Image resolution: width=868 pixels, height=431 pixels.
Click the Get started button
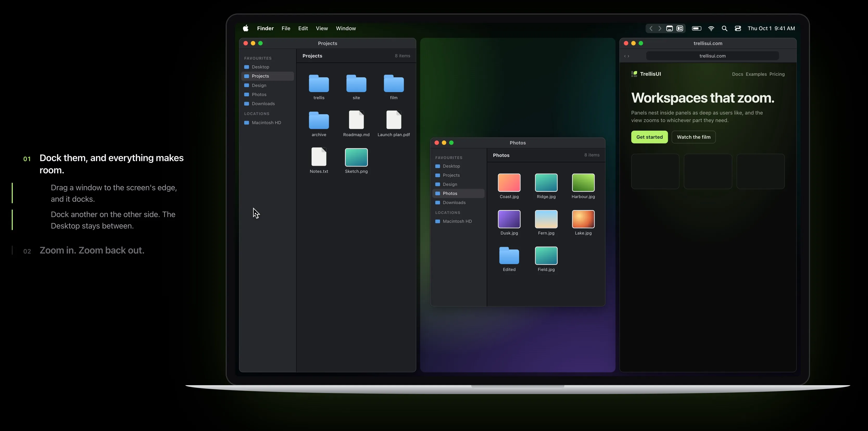pyautogui.click(x=649, y=137)
